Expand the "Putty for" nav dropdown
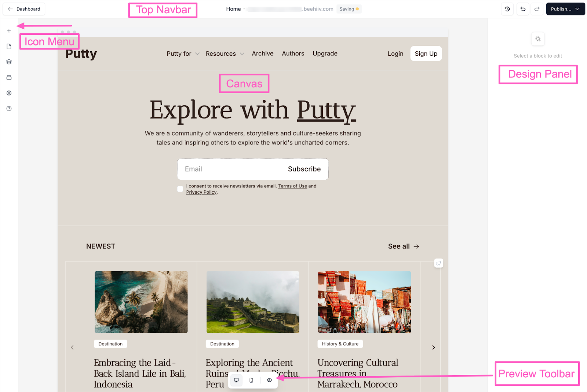The width and height of the screenshot is (587, 392). [x=183, y=54]
